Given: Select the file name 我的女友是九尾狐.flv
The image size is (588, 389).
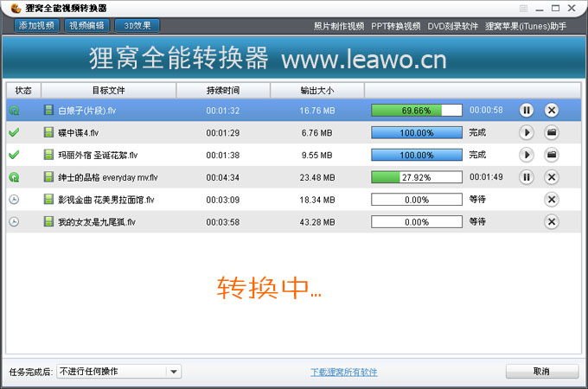Looking at the screenshot, I should coord(97,222).
